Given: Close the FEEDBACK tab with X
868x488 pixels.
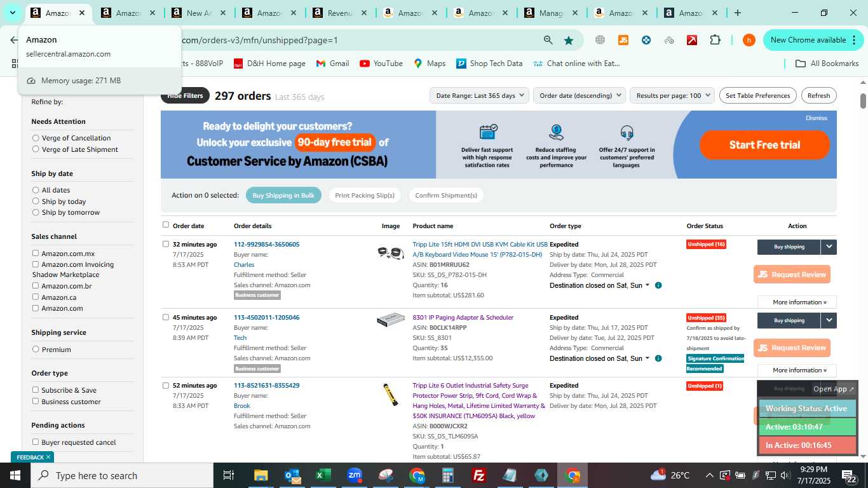Looking at the screenshot, I should point(48,457).
